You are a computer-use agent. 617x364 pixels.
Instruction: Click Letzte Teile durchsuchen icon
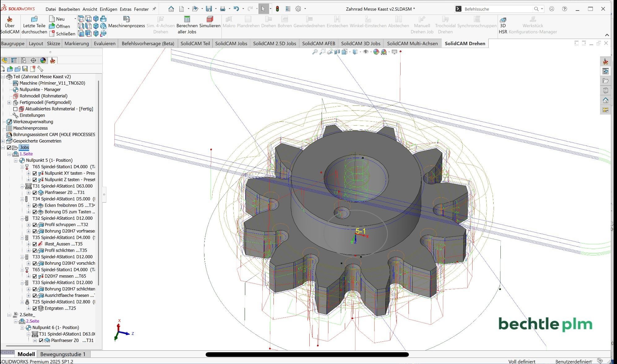(34, 19)
